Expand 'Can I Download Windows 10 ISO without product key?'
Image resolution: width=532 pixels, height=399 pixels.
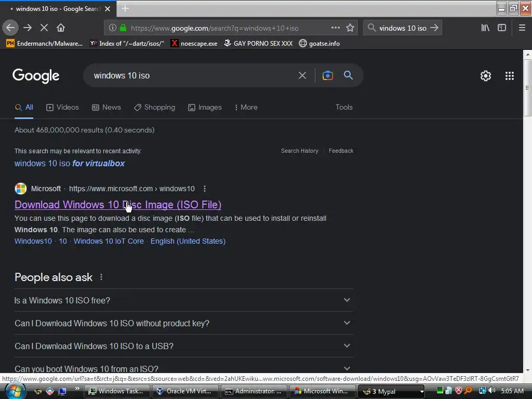(x=183, y=323)
